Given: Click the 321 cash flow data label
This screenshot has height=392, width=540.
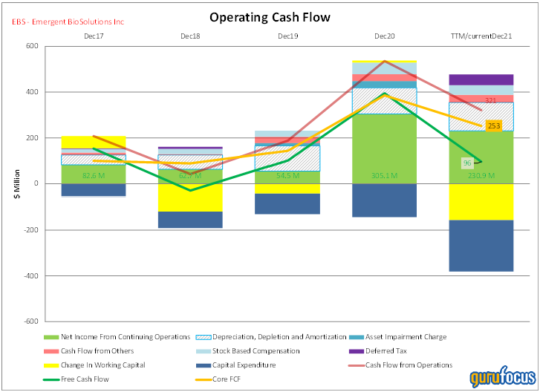Looking at the screenshot, I should click(491, 100).
